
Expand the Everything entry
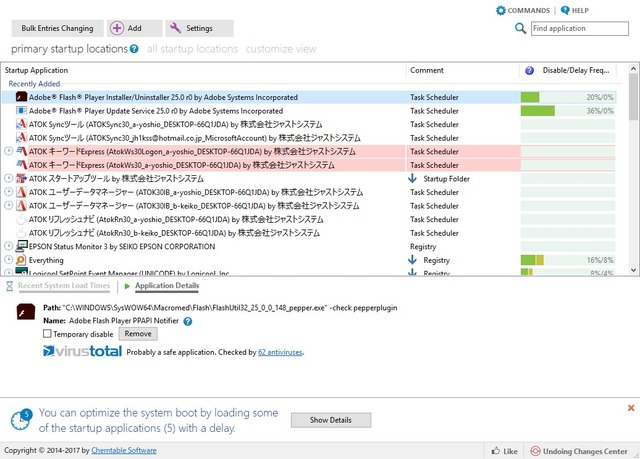point(9,260)
